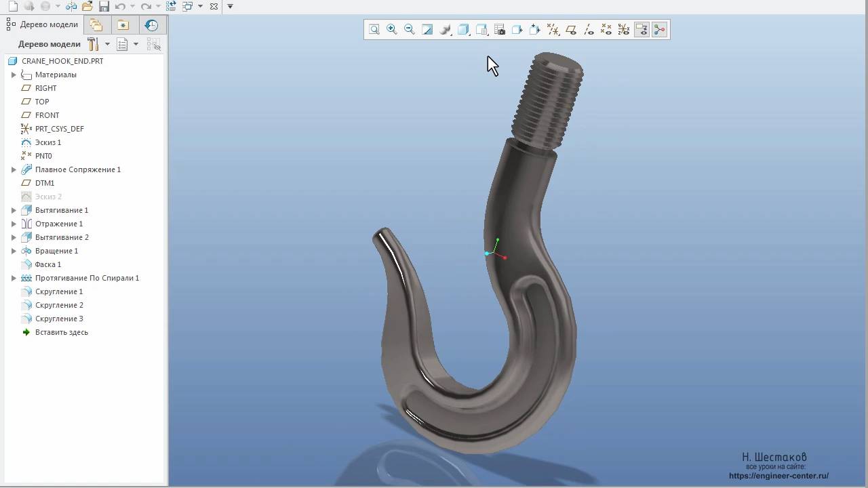
Task: Select the hidden Эскиз 2 sketch
Action: [48, 197]
